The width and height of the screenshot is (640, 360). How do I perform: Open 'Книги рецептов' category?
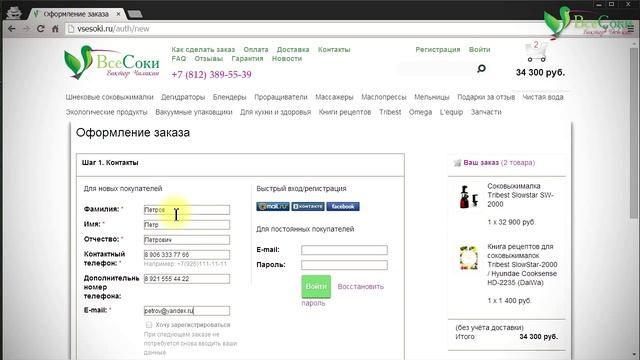pos(345,112)
